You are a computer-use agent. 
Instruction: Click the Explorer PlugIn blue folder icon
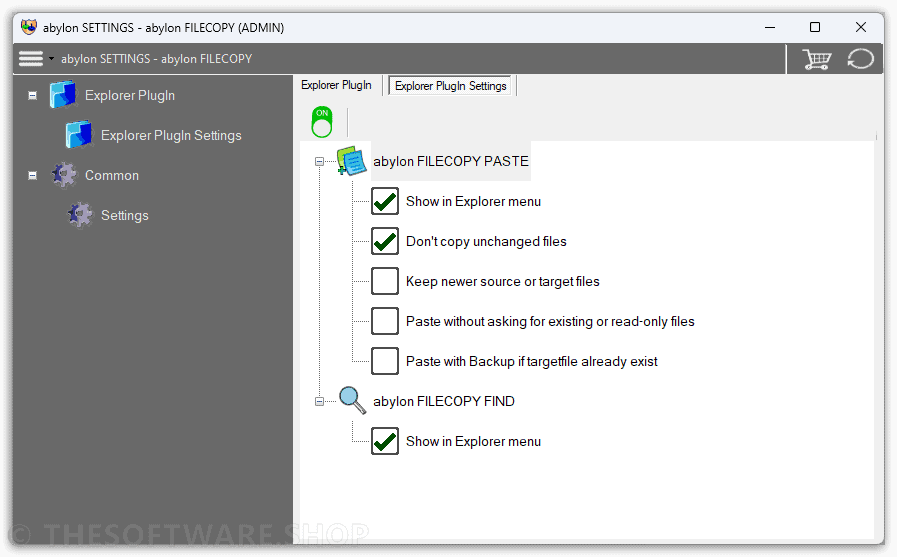[x=63, y=95]
